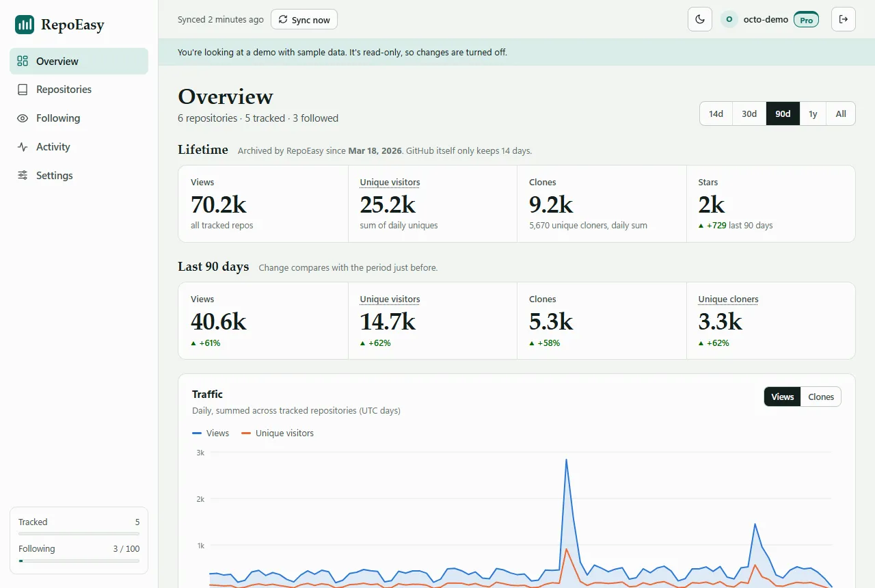
Task: Click the Settings sliders icon
Action: coord(23,176)
